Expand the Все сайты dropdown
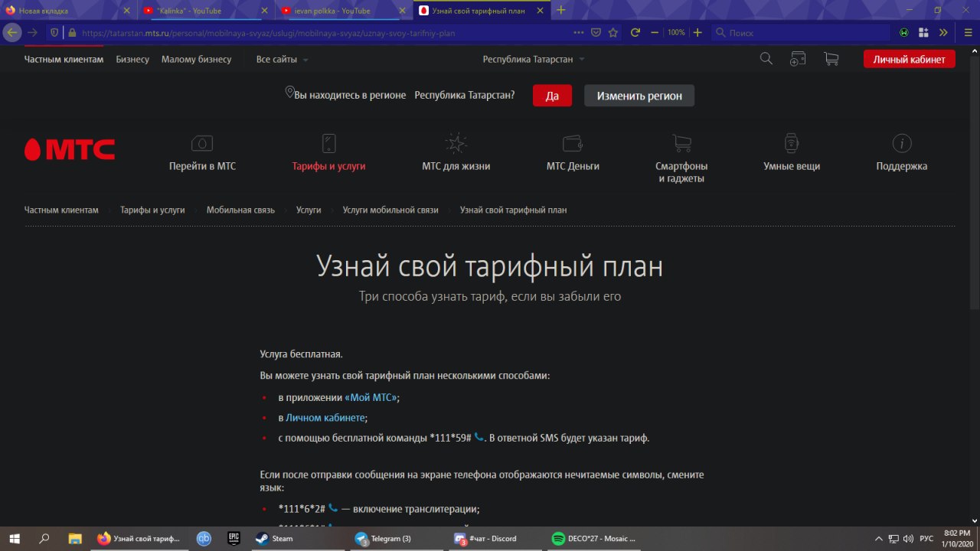 point(282,60)
